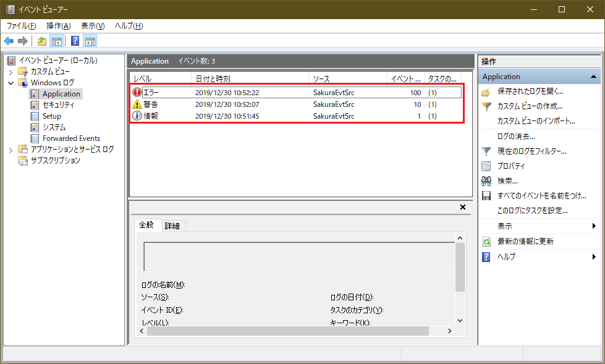605x364 pixels.
Task: Click the up one level folder icon
Action: 42,41
